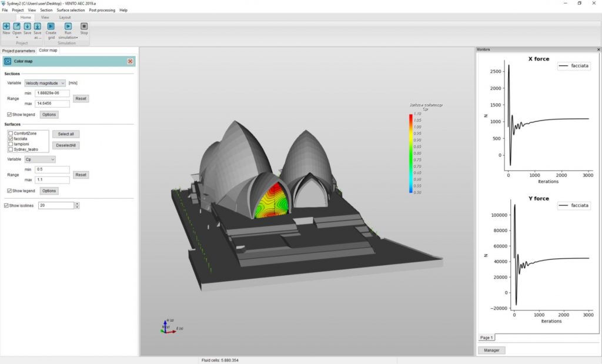Viewport: 602px width, 364px height.
Task: Open an existing project with Open icon
Action: tap(17, 26)
